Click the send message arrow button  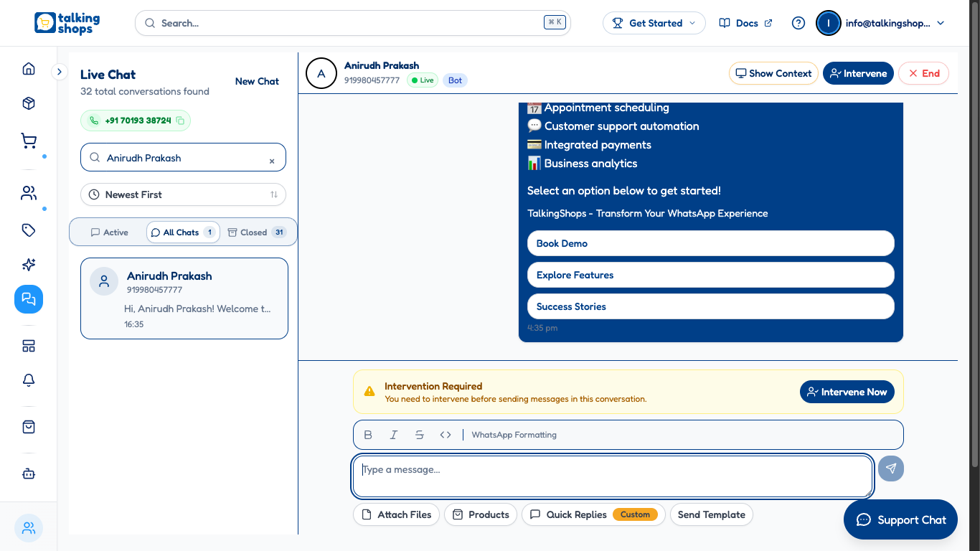click(x=891, y=468)
